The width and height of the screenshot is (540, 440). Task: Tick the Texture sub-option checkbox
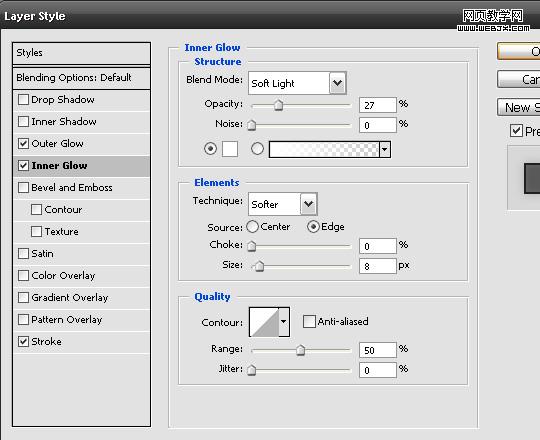pyautogui.click(x=37, y=232)
